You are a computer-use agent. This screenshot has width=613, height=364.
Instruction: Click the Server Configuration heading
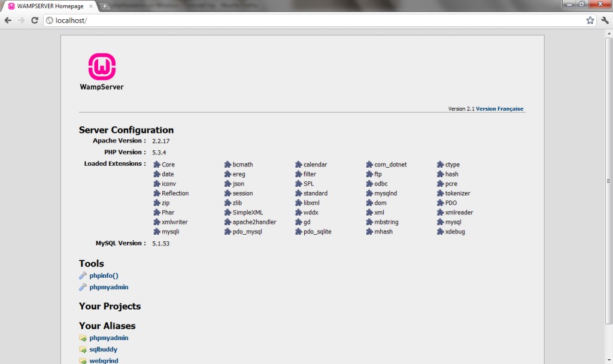pyautogui.click(x=126, y=130)
